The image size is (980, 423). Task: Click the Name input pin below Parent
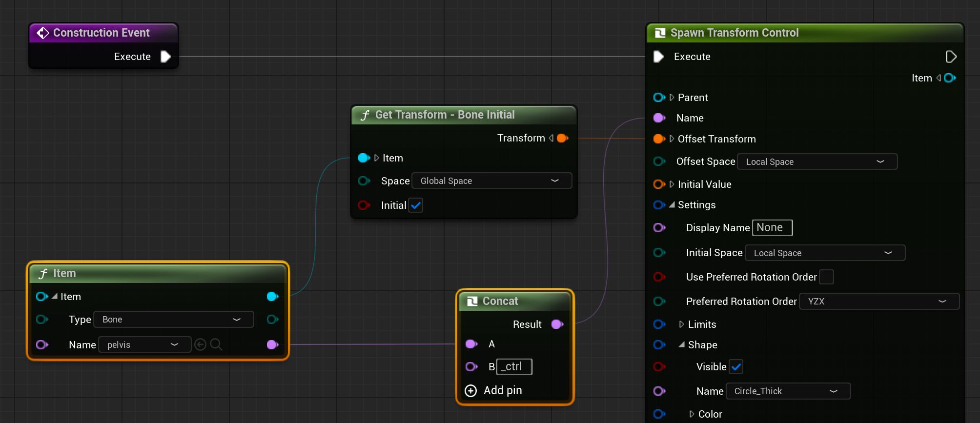(659, 118)
